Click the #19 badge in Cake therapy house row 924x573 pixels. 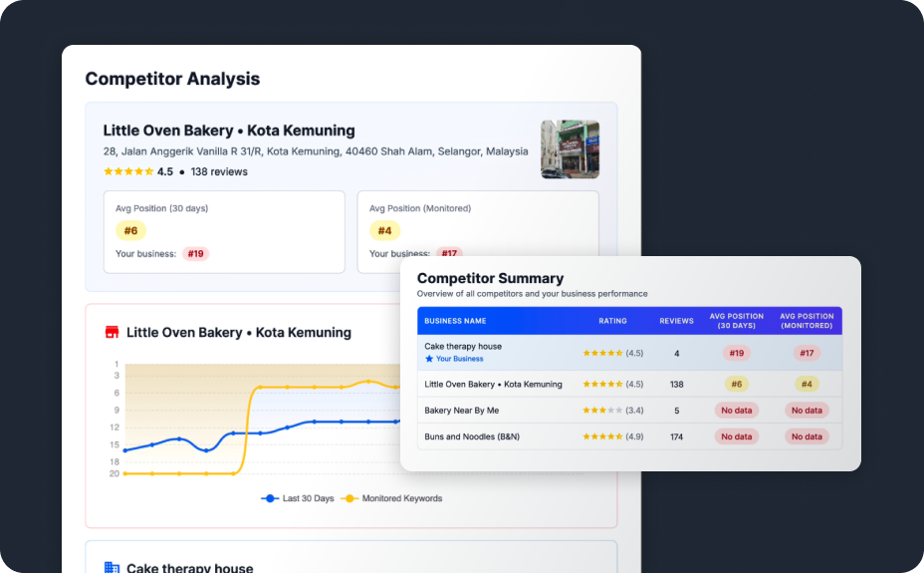pos(737,353)
